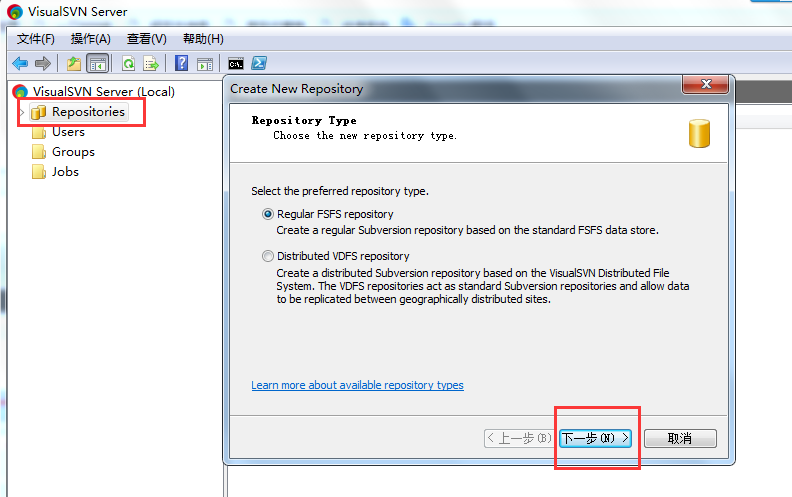Click the Forward arrow toolbar icon
The height and width of the screenshot is (497, 792).
pos(43,64)
